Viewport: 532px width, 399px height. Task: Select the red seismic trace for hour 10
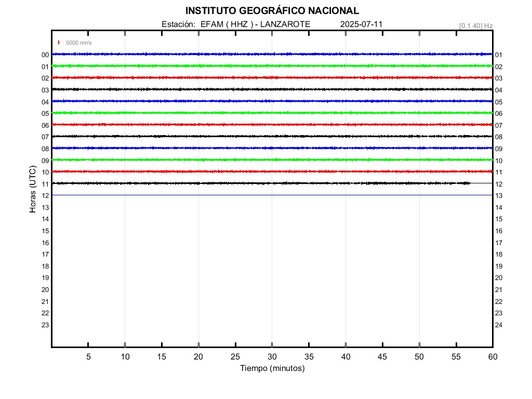pyautogui.click(x=272, y=171)
